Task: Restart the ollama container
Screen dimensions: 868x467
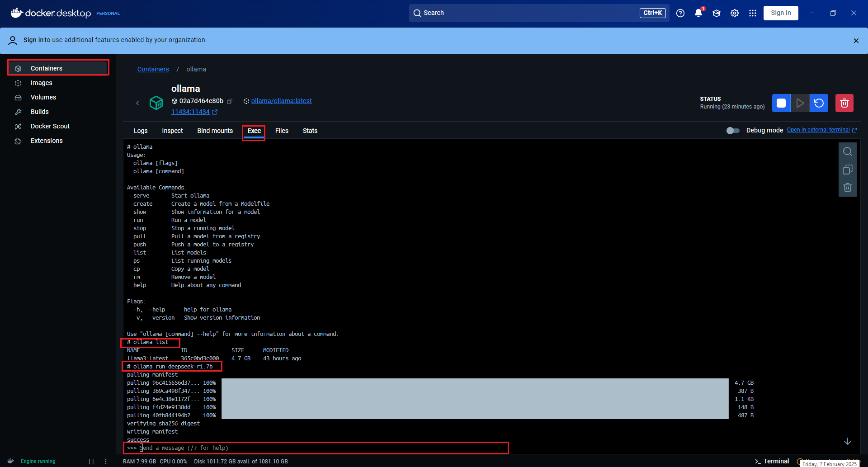Action: (x=819, y=103)
